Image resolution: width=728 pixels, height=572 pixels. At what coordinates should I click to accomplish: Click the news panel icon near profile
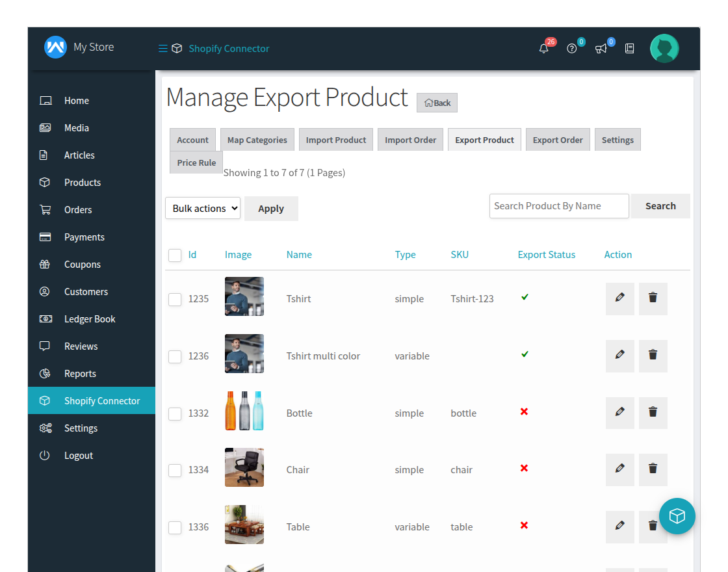point(629,48)
